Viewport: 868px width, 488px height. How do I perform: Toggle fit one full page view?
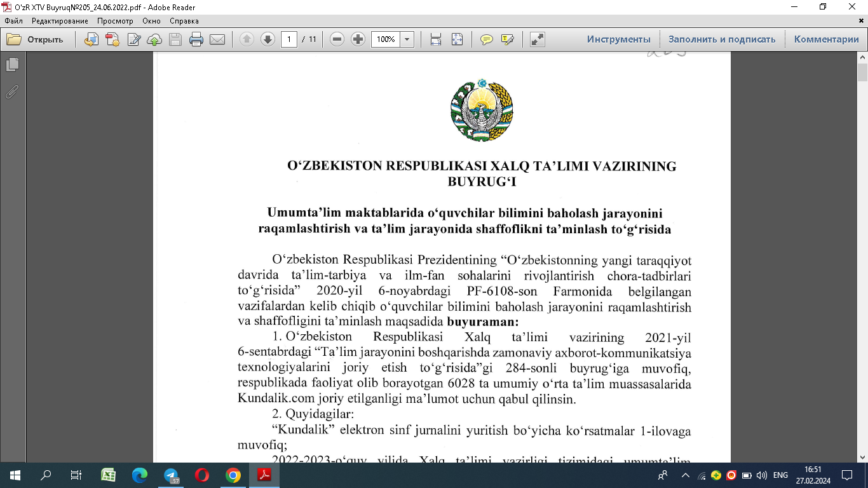[x=457, y=39]
